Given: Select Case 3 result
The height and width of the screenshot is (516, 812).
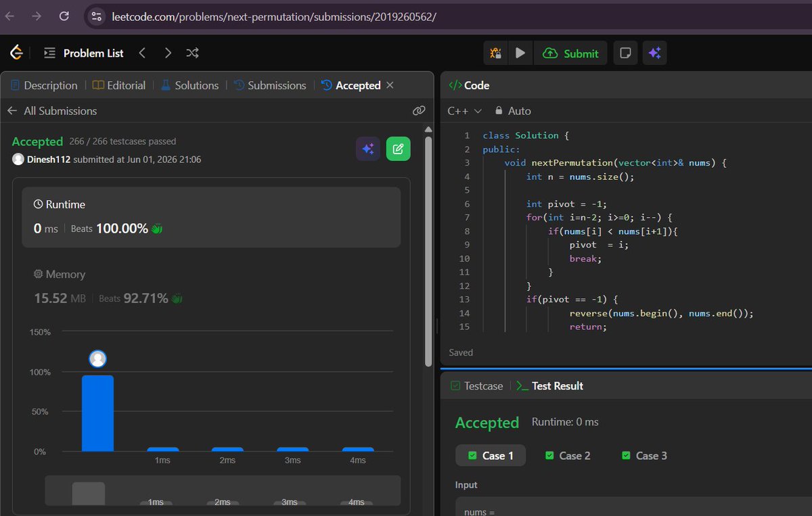Looking at the screenshot, I should 644,456.
